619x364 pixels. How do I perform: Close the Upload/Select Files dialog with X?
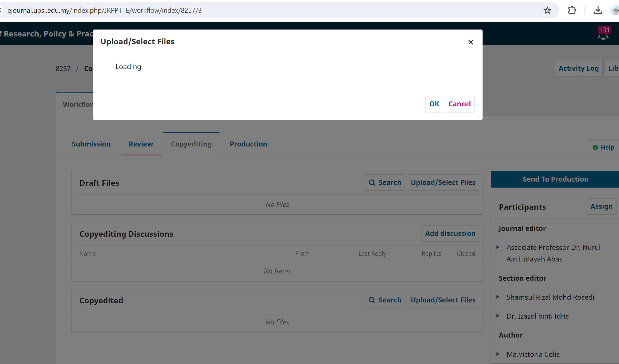coord(471,42)
